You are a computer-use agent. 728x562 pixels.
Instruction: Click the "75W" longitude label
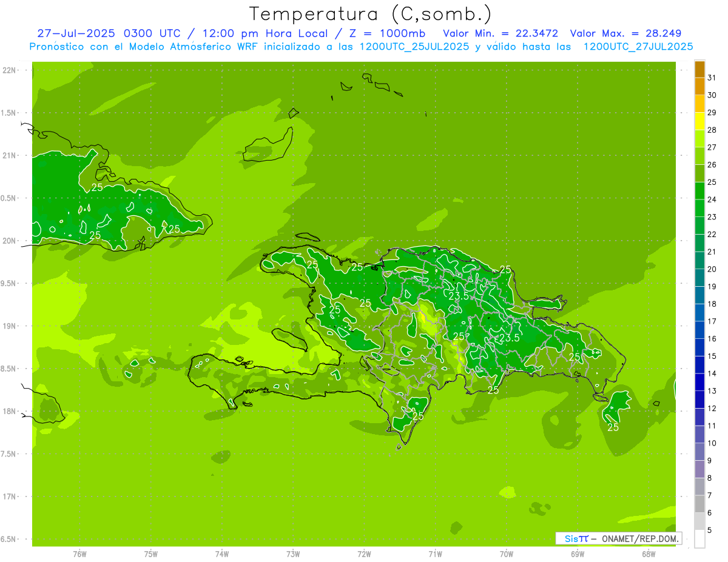[151, 554]
